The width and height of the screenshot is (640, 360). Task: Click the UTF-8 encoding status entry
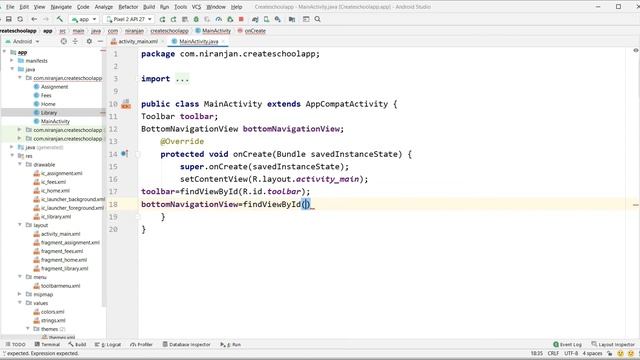pyautogui.click(x=571, y=353)
